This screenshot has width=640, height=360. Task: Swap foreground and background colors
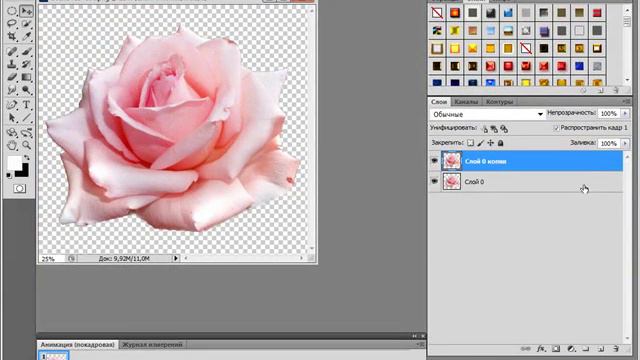(x=27, y=158)
